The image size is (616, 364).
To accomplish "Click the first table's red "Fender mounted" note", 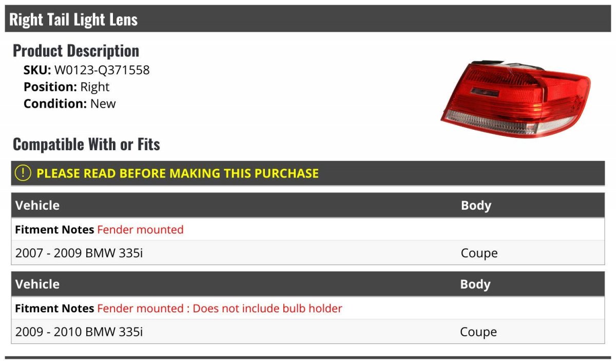I will (x=140, y=230).
